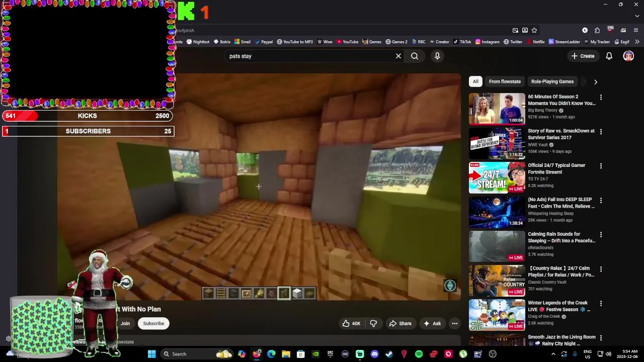The width and height of the screenshot is (644, 362).
Task: Bookmark this page with the star icon
Action: point(534,30)
